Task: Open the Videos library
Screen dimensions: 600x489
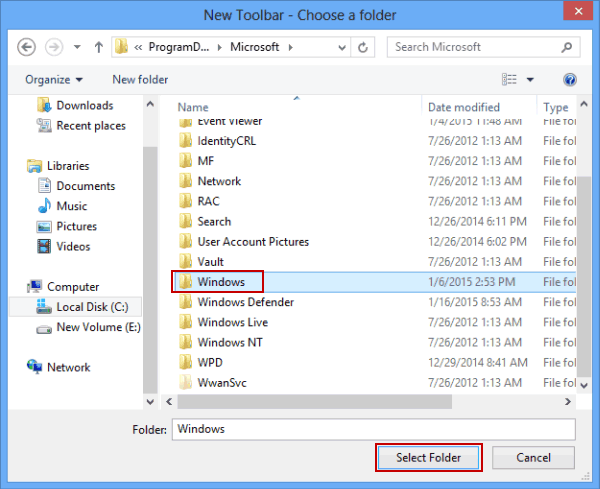Action: click(x=64, y=246)
